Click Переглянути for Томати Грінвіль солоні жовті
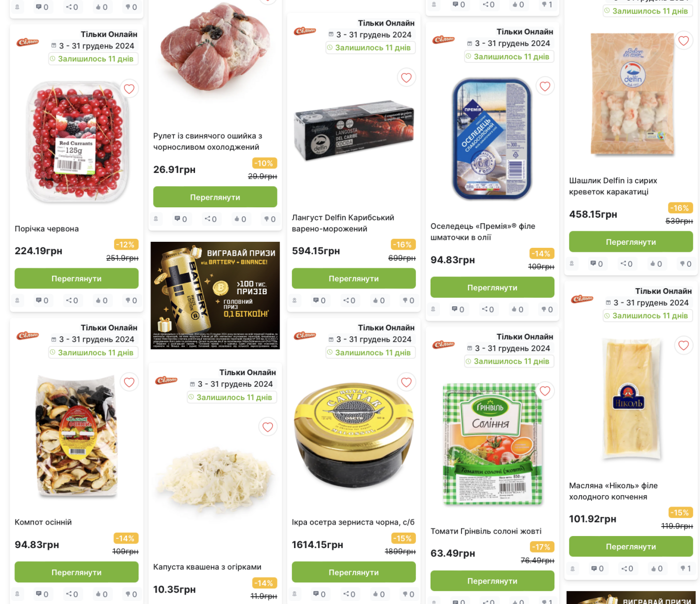Screen dimensions: 700x604 pyautogui.click(x=492, y=581)
